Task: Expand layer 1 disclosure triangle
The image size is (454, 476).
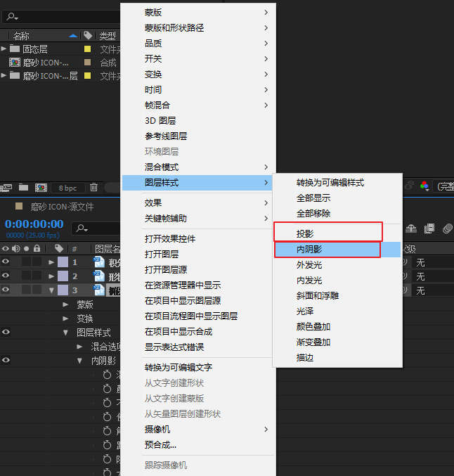Action: point(51,262)
